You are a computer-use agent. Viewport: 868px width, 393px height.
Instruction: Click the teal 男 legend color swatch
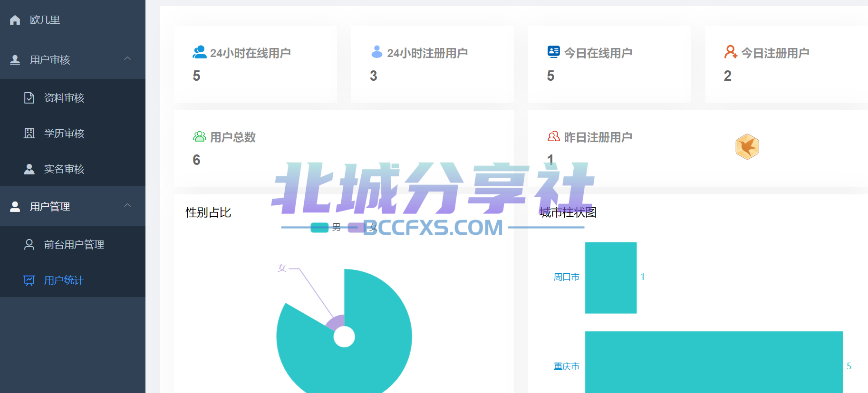pos(319,228)
